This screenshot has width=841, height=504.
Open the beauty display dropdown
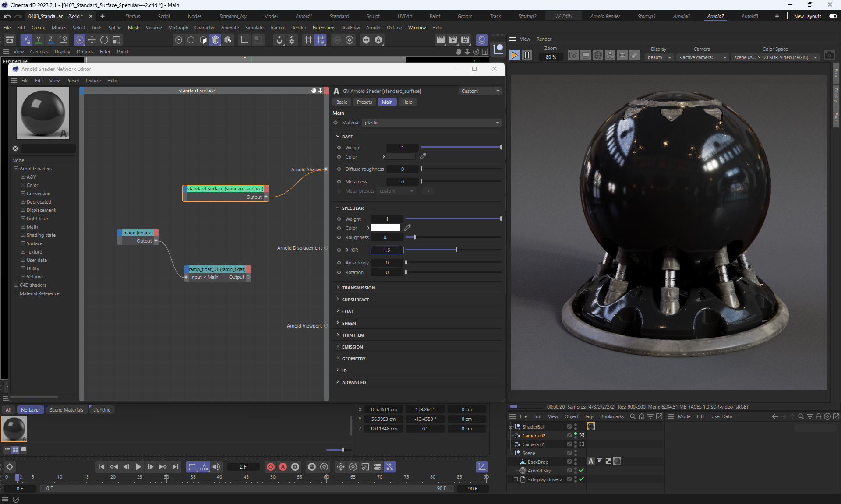[659, 57]
